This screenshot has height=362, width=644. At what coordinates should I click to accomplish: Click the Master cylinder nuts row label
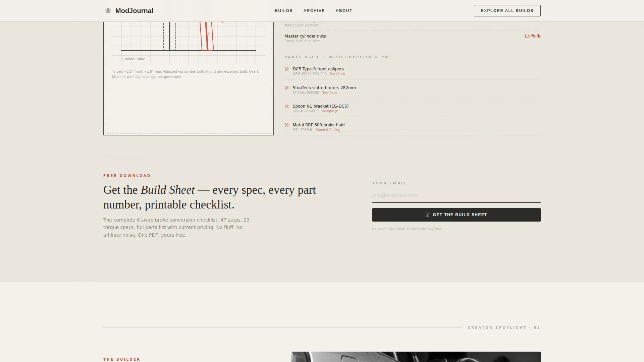coord(305,36)
